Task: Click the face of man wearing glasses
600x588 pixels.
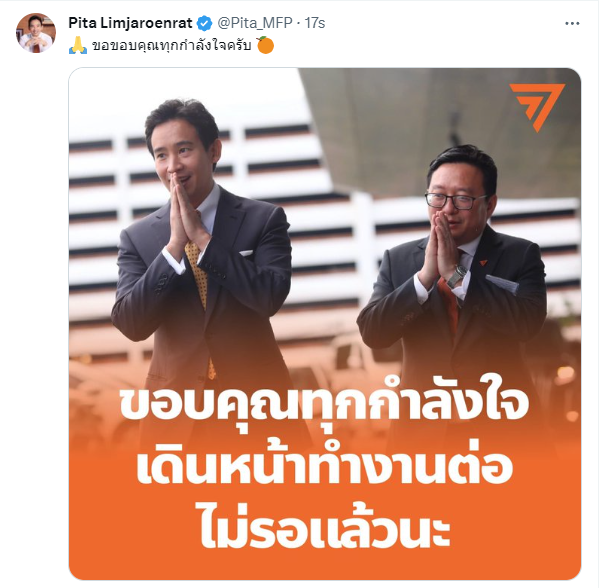Action: 457,200
